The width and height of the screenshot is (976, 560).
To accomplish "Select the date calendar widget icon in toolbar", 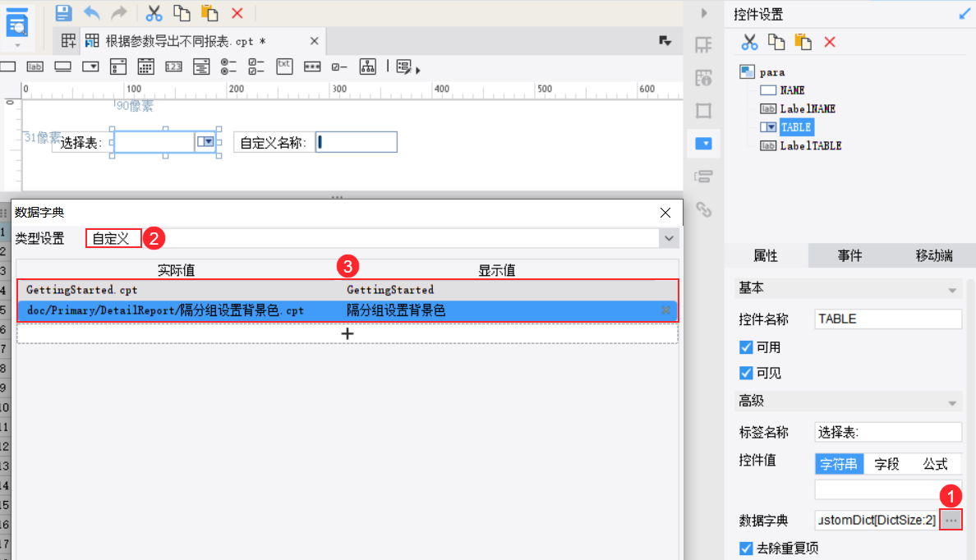I will point(145,67).
